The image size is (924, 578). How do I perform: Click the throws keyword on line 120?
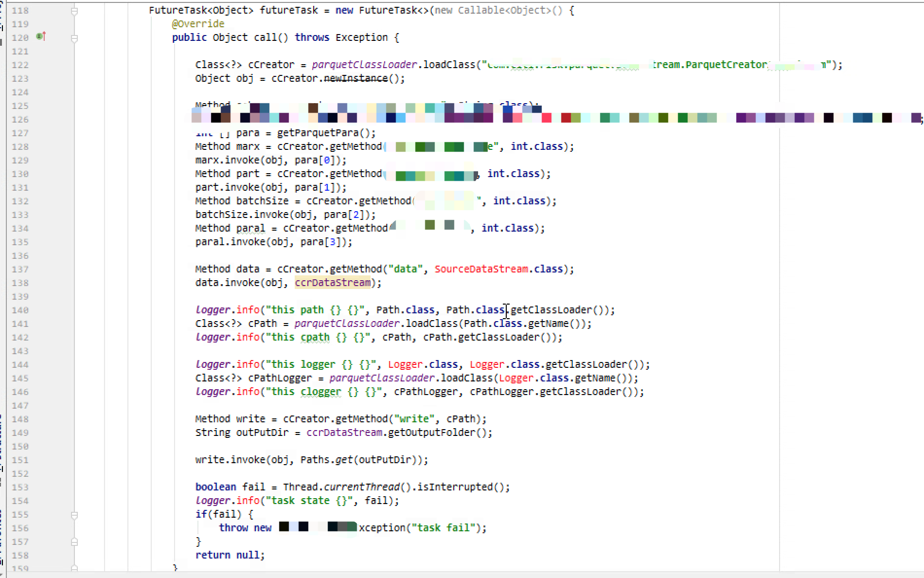point(312,37)
